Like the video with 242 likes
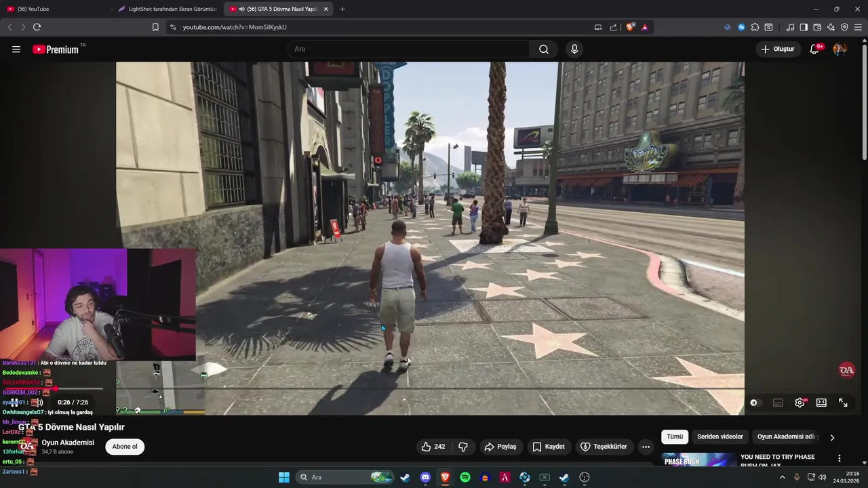The height and width of the screenshot is (488, 868). (433, 447)
